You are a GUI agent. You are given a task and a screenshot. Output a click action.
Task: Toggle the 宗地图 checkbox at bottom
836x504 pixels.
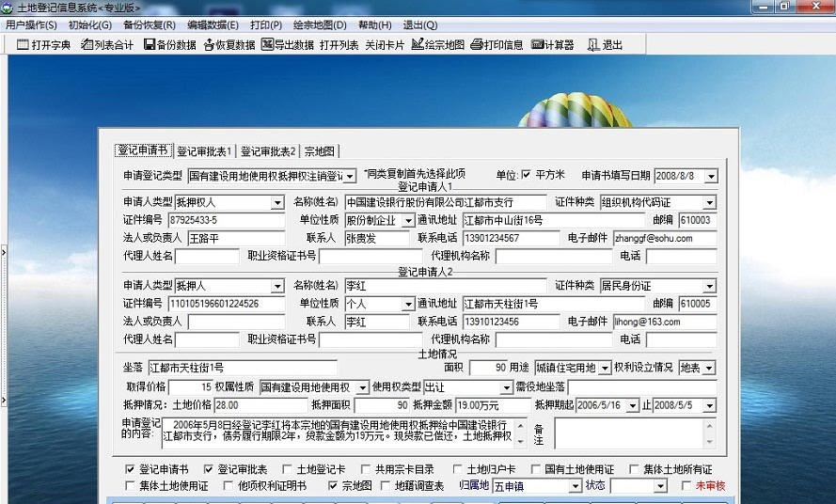tap(333, 486)
